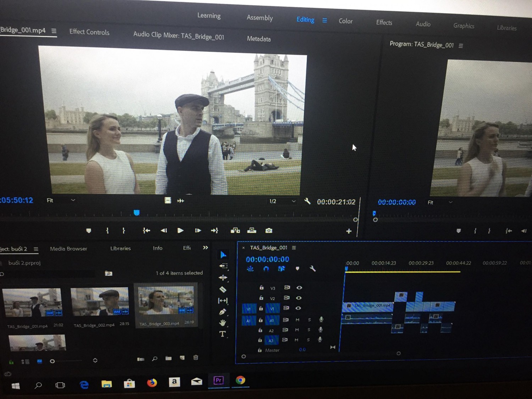Open Source monitor Fit zoom dropdown
Viewport: 532px width, 399px height.
[61, 200]
